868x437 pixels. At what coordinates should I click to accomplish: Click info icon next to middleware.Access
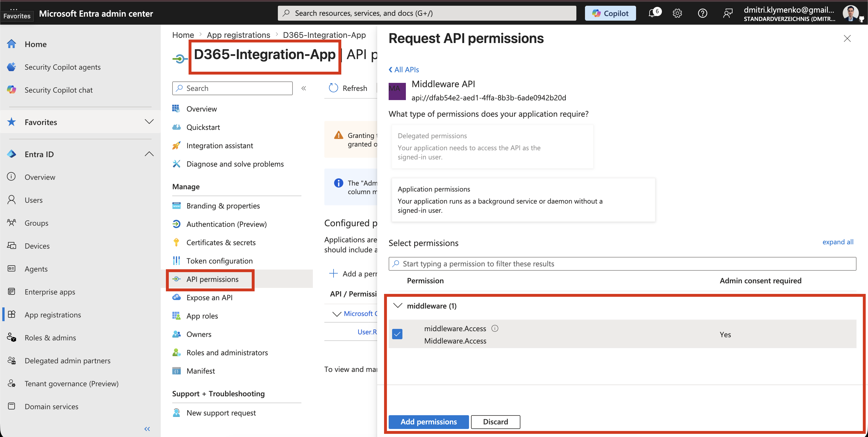coord(495,328)
